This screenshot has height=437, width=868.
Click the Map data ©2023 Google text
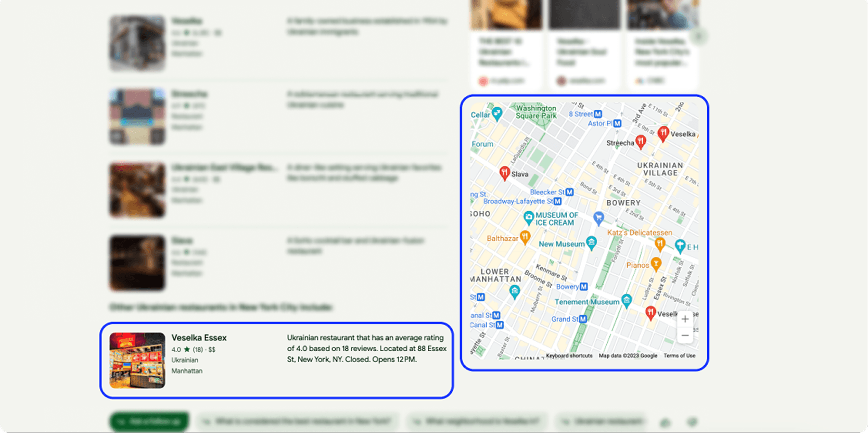point(628,356)
